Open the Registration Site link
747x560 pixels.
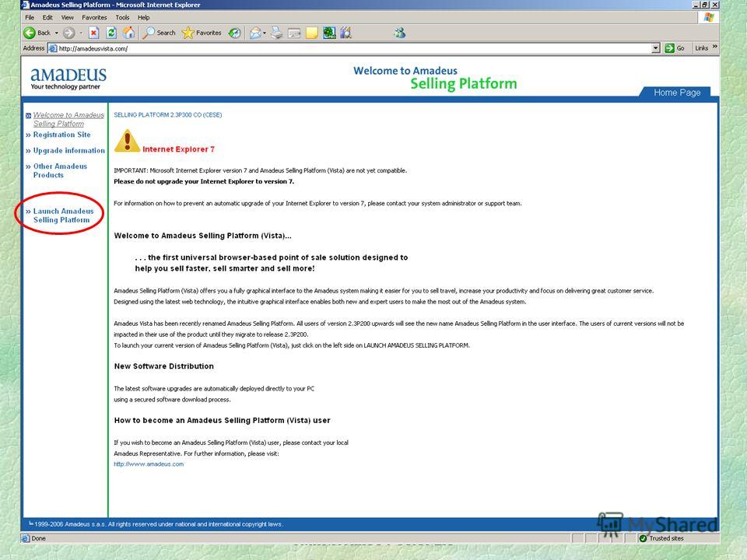pyautogui.click(x=61, y=135)
